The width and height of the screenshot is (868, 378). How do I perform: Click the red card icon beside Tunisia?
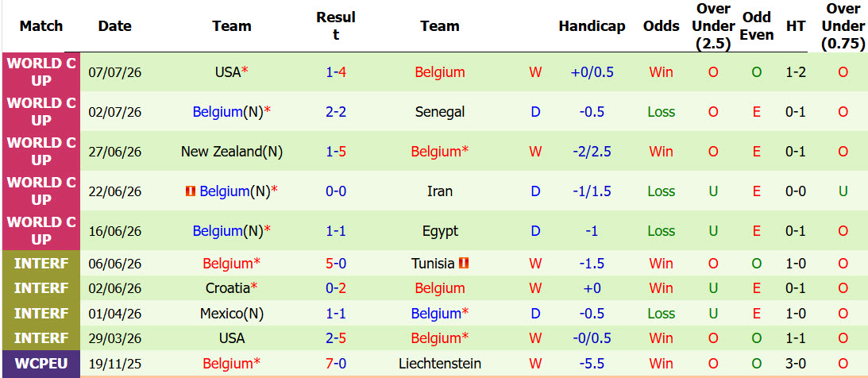click(x=464, y=264)
